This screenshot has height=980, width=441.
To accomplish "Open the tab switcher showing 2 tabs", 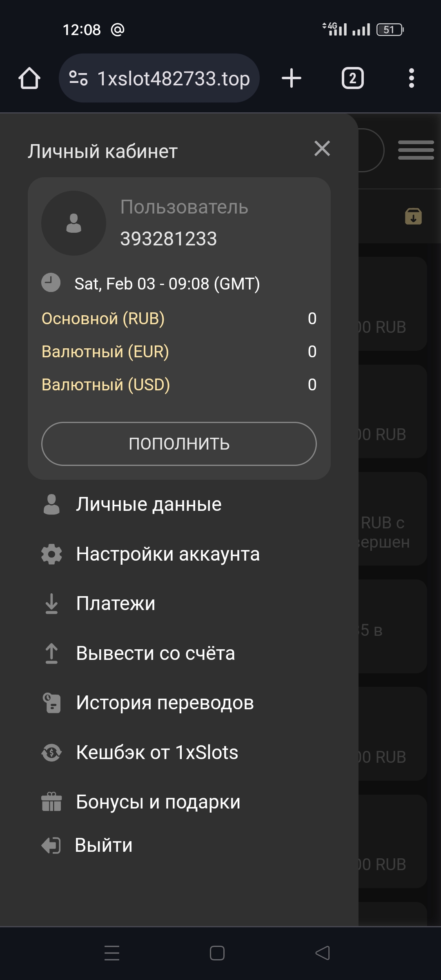I will 352,78.
